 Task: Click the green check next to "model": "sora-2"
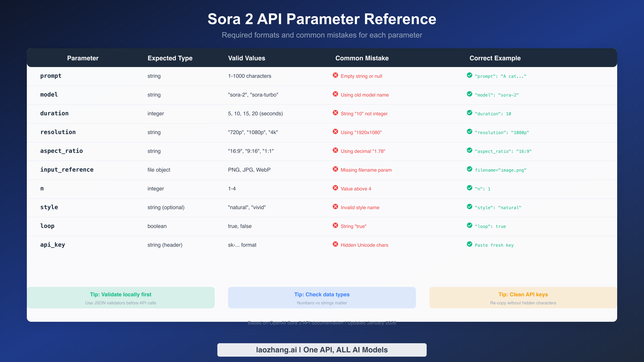(x=469, y=94)
